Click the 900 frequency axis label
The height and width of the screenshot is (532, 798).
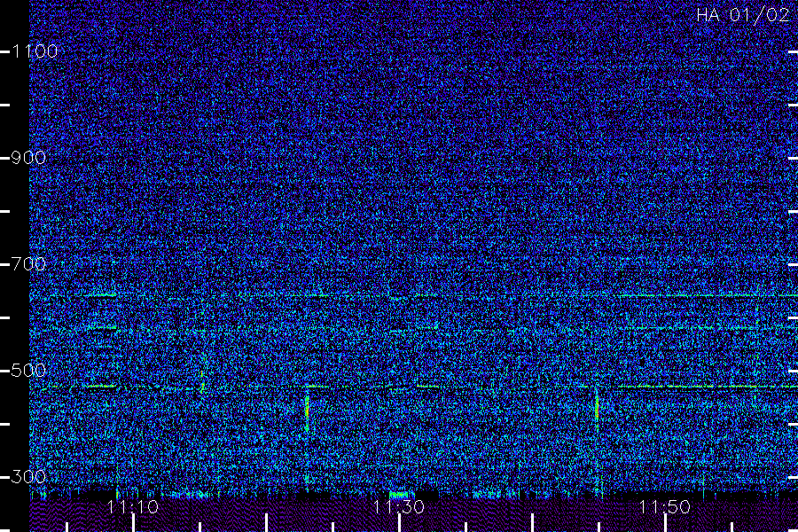click(x=28, y=158)
